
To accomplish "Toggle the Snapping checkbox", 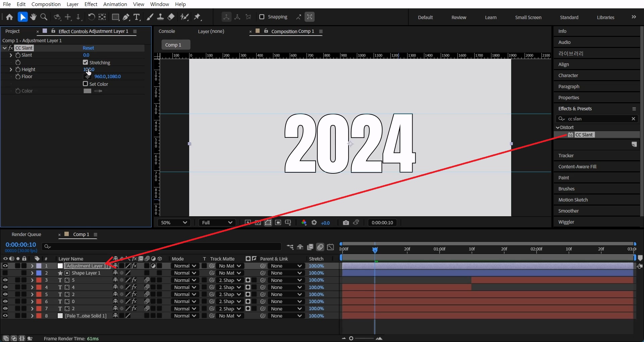I will point(262,17).
